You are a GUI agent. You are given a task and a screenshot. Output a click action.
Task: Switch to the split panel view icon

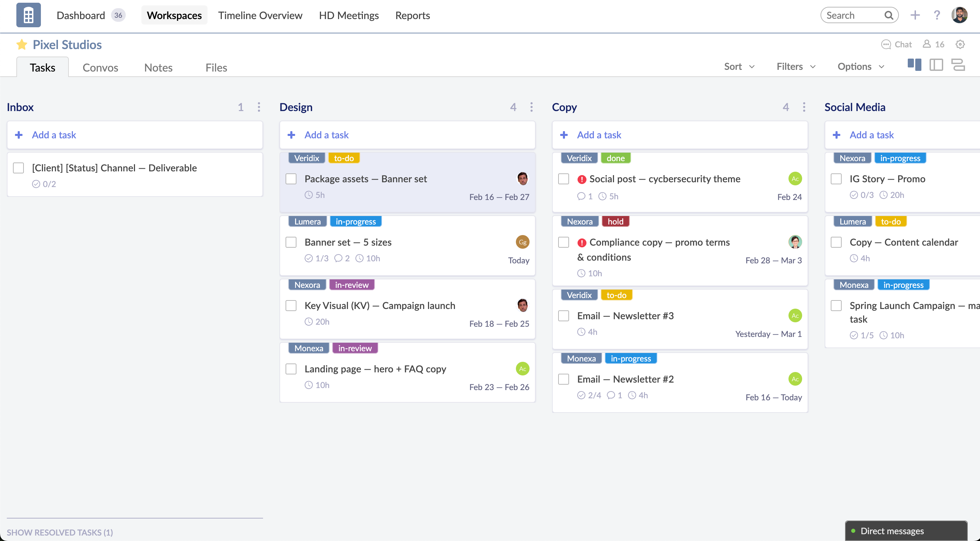click(x=936, y=65)
